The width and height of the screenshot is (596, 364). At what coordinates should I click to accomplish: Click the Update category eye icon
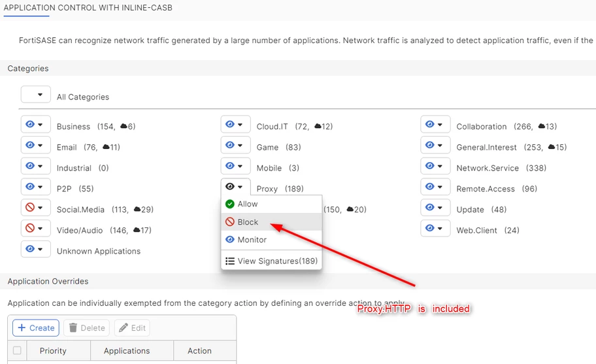[430, 207]
